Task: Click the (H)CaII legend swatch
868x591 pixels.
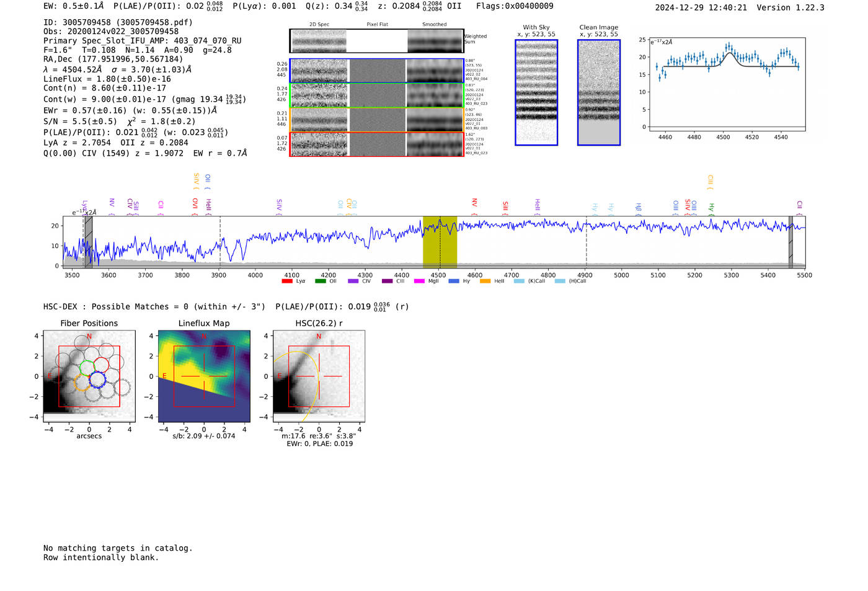Action: coord(560,281)
